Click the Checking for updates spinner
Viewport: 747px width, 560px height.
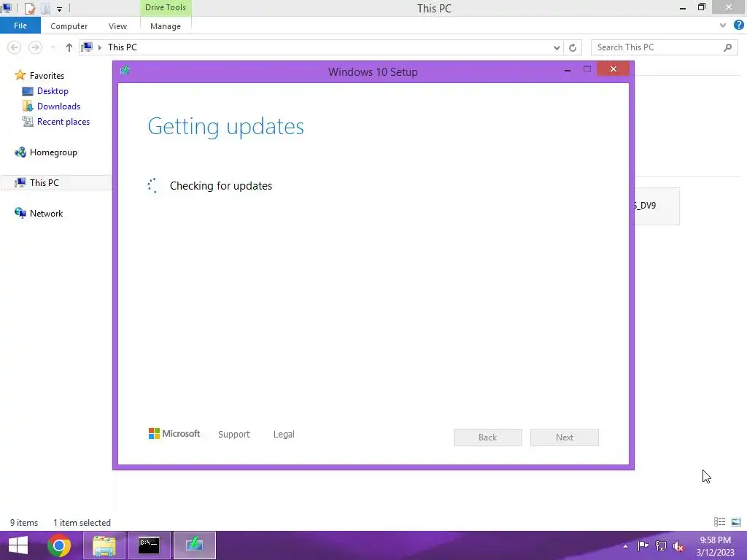[x=152, y=186]
